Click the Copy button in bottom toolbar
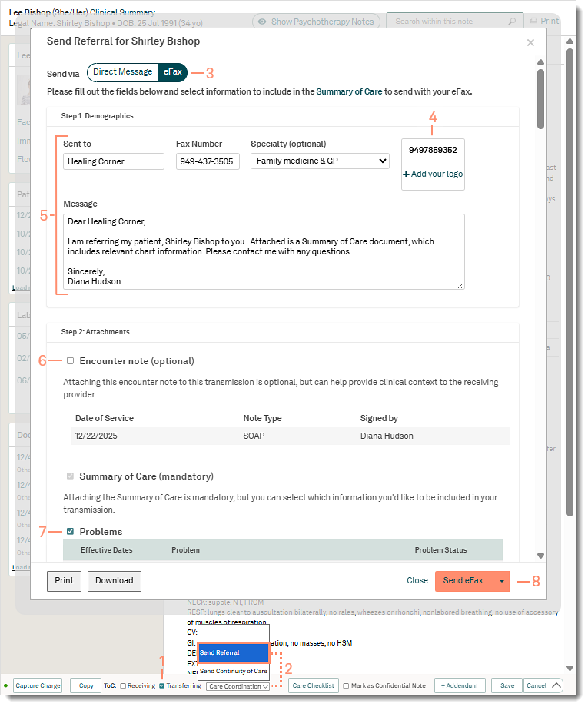The height and width of the screenshot is (707, 588). [x=86, y=685]
